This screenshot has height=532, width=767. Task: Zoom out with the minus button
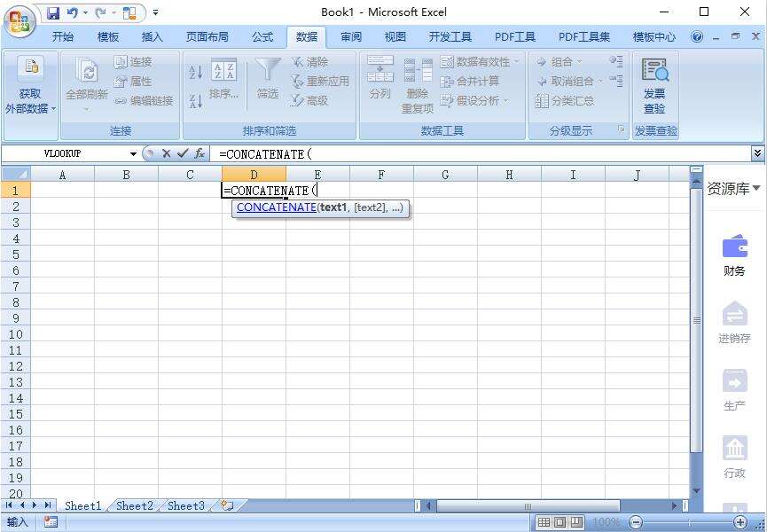636,523
